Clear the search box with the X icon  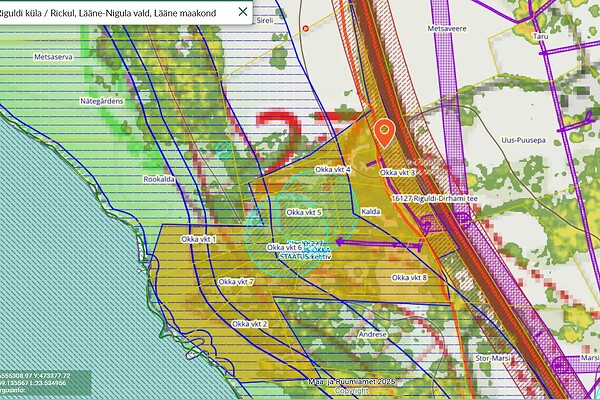click(x=244, y=13)
